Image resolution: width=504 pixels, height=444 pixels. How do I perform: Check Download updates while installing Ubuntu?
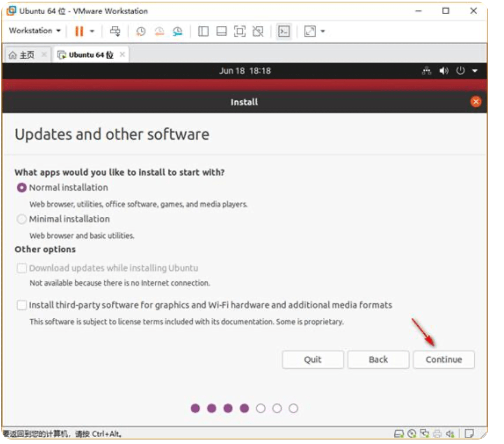[x=22, y=268]
